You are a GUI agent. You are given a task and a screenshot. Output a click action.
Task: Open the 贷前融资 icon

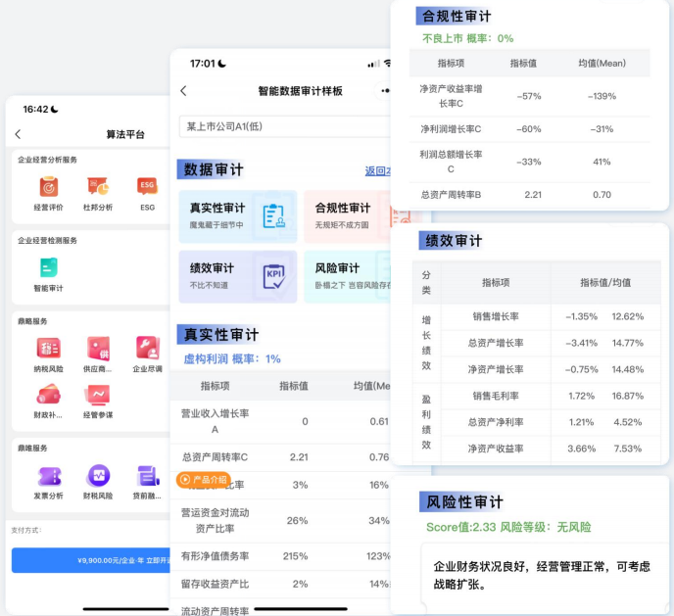click(x=147, y=476)
